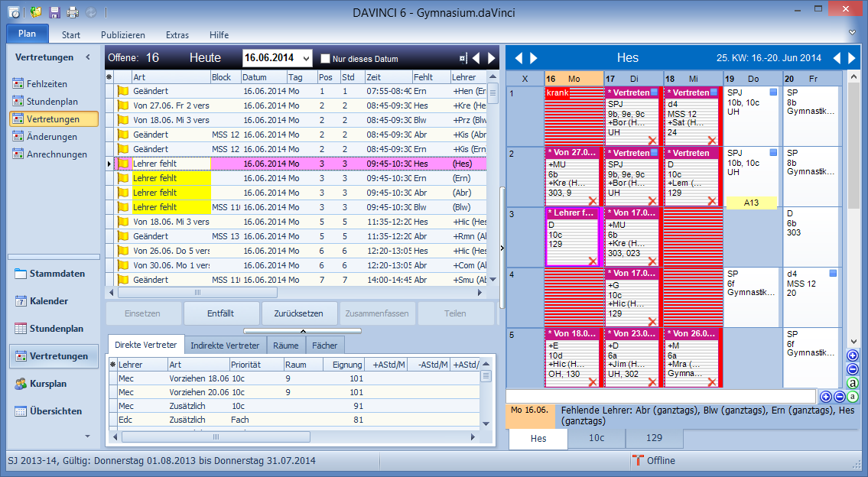This screenshot has height=477, width=868.
Task: Click the ribbon collapse chevron at top right
Action: coord(853,33)
